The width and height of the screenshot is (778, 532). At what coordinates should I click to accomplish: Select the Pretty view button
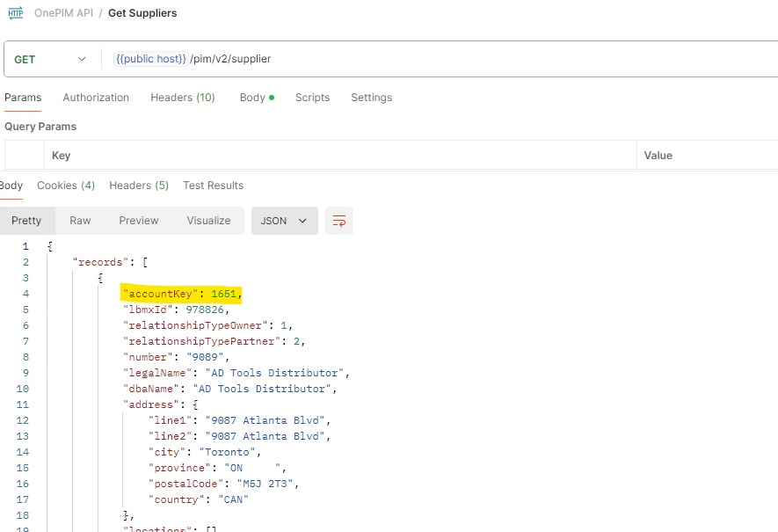click(26, 221)
